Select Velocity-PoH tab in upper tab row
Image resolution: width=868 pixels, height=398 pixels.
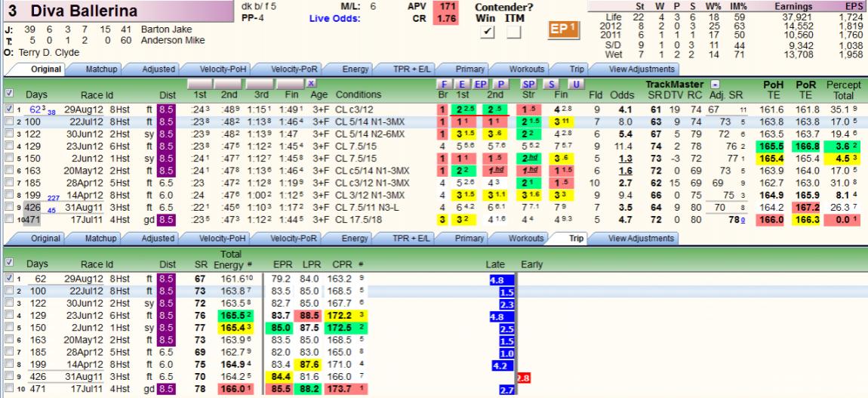pyautogui.click(x=223, y=69)
